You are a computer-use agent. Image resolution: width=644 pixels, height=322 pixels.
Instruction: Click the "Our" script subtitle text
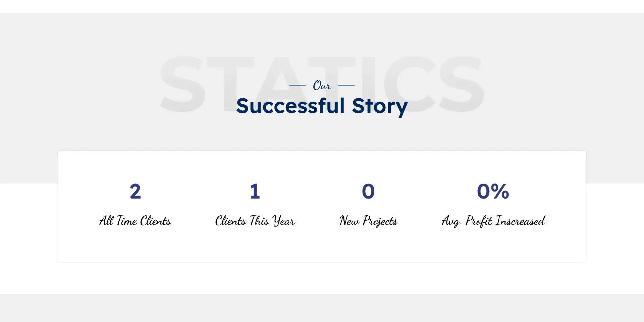322,86
